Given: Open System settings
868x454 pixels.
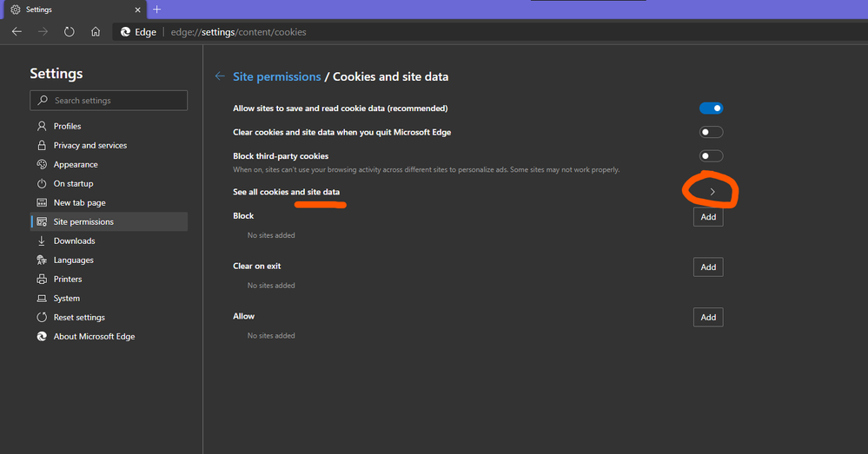Looking at the screenshot, I should [109, 298].
